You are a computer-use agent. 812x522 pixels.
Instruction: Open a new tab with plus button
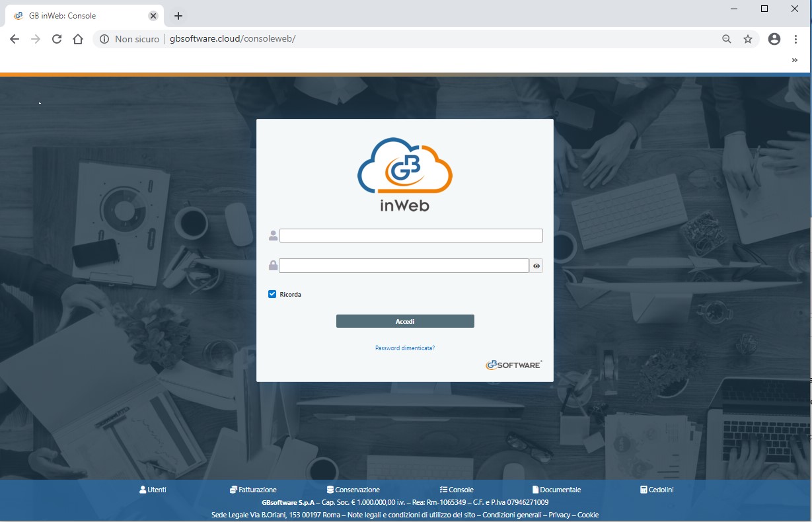click(178, 16)
